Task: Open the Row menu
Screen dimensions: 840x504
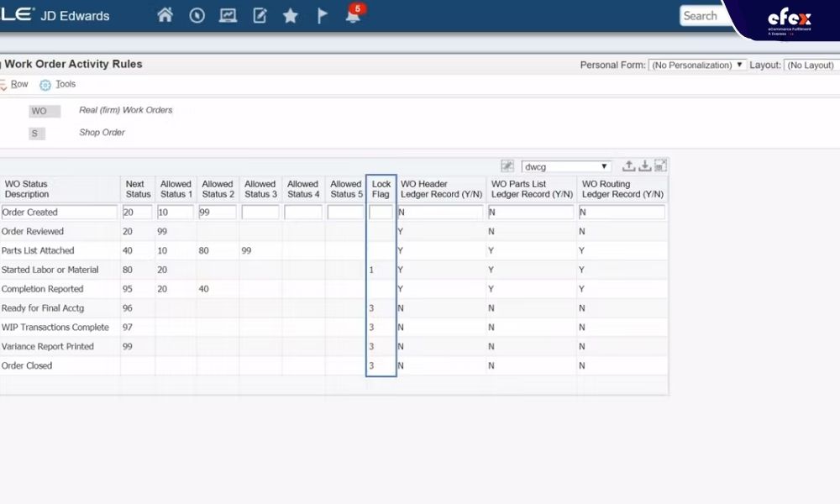Action: pos(18,84)
